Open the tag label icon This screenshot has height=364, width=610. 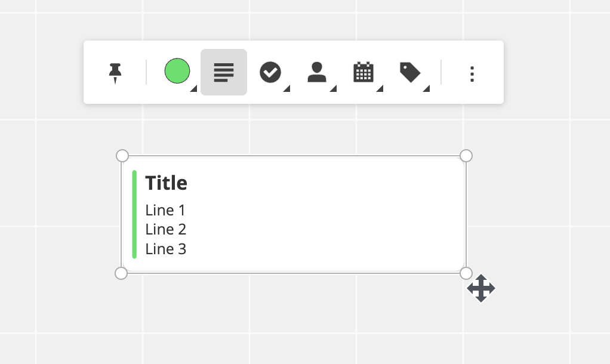410,72
